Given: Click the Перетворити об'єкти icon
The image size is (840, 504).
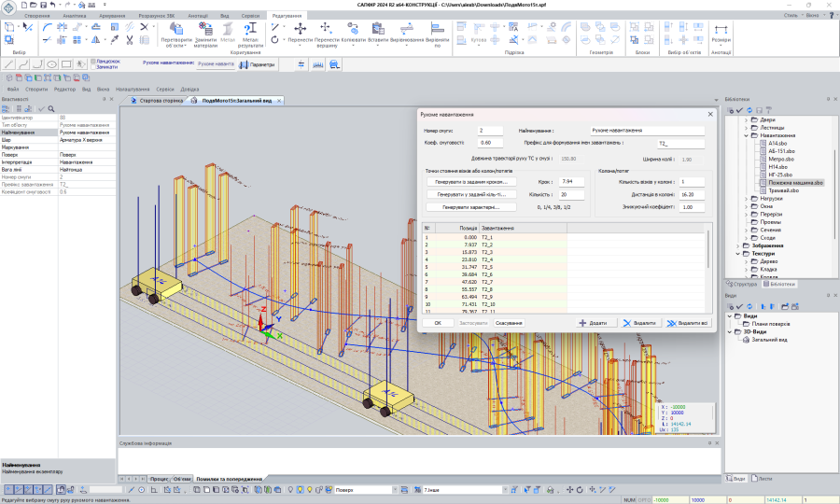Looking at the screenshot, I should 175,30.
